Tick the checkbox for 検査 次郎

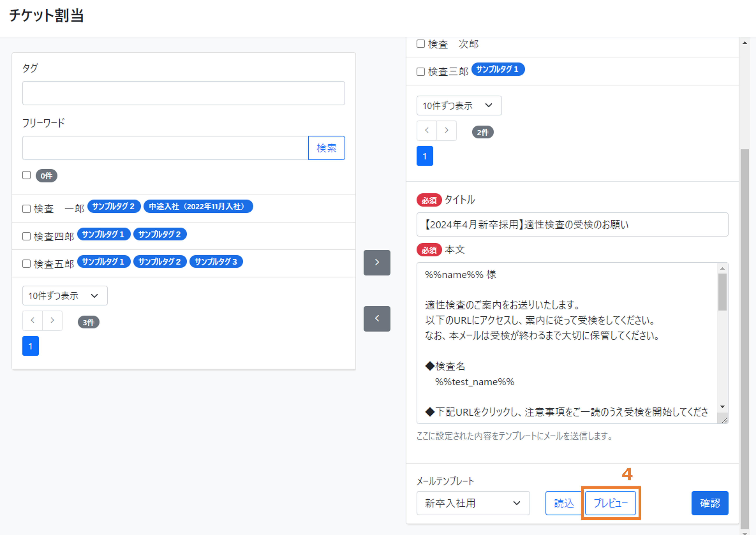(420, 44)
